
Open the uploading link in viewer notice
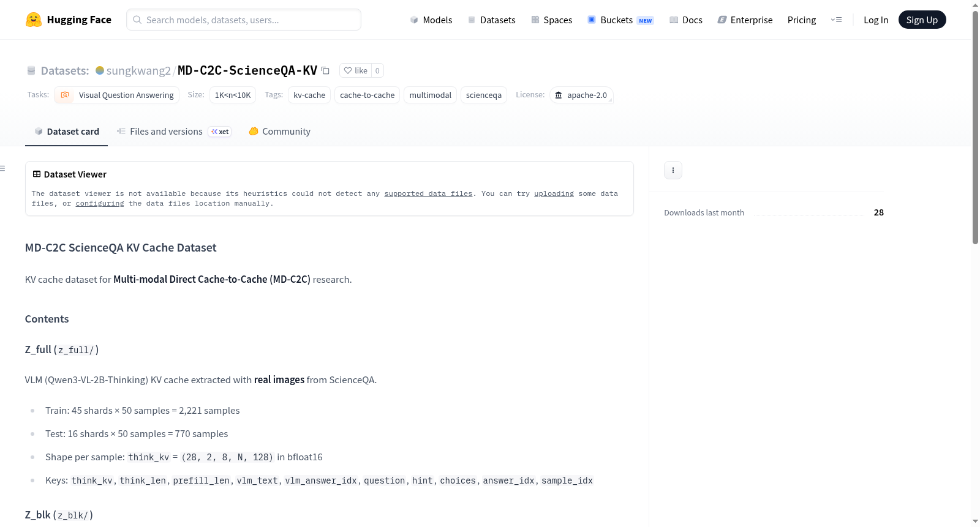554,193
